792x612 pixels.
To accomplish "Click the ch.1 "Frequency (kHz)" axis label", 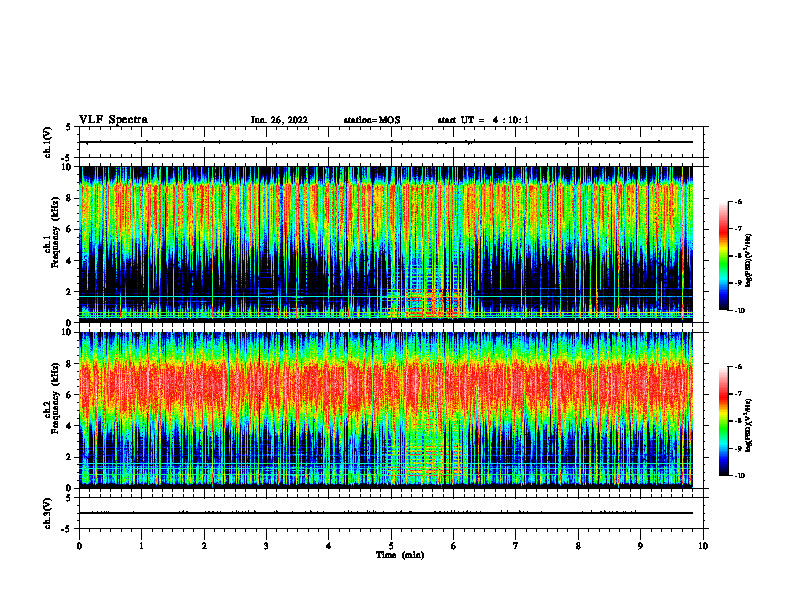I will [x=55, y=232].
